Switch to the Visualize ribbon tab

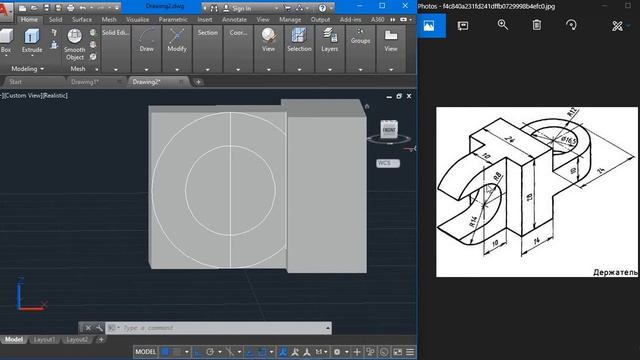click(x=137, y=20)
